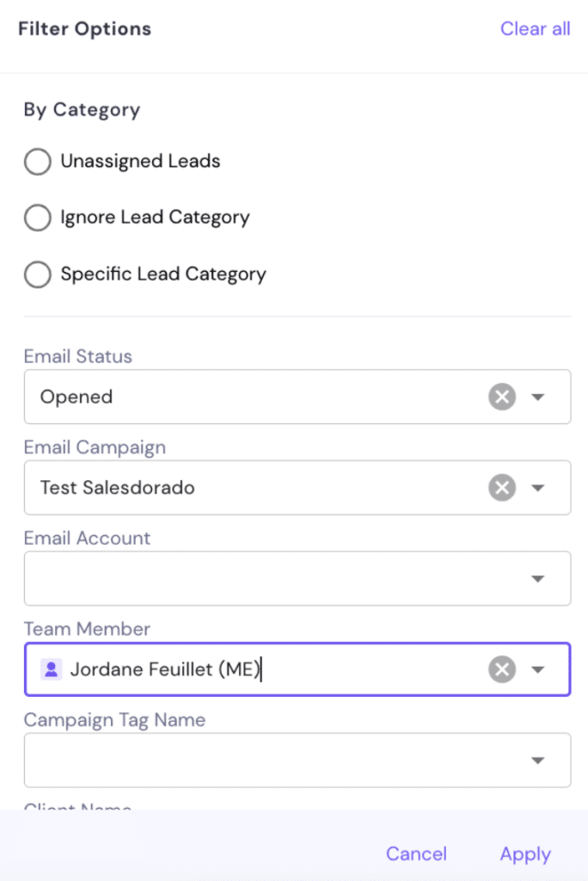Click the Campaign Tag Name input box
588x881 pixels.
point(258,760)
